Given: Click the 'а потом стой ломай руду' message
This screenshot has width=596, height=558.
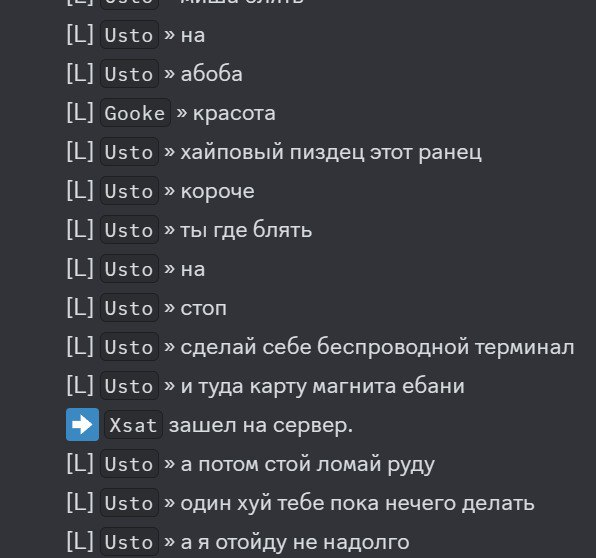Looking at the screenshot, I should [x=308, y=464].
